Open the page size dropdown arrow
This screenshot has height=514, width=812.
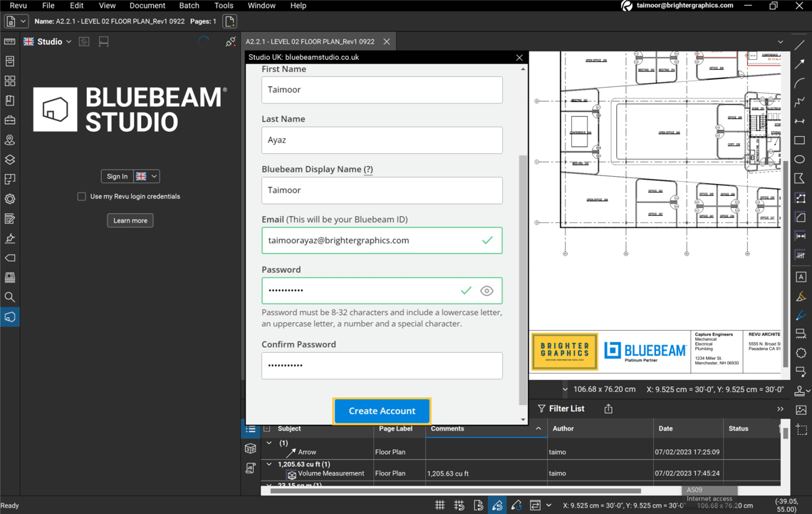[564, 390]
